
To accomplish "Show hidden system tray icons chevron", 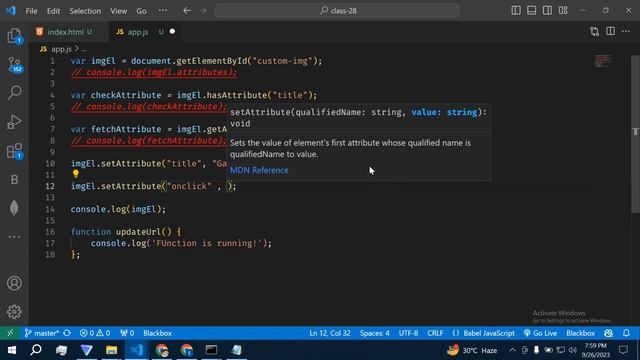I will click(x=512, y=350).
